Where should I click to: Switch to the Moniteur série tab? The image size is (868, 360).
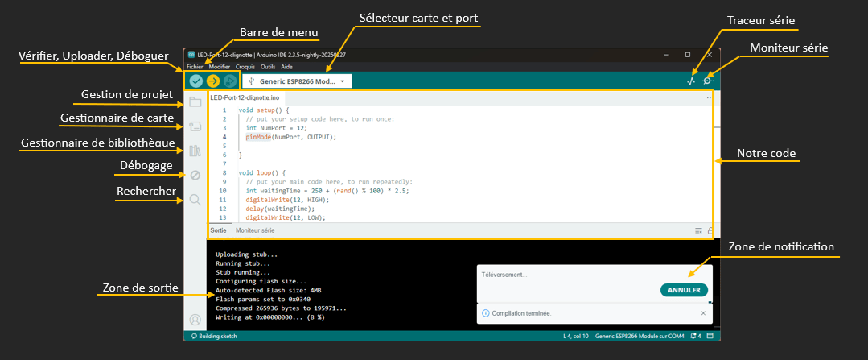click(255, 230)
